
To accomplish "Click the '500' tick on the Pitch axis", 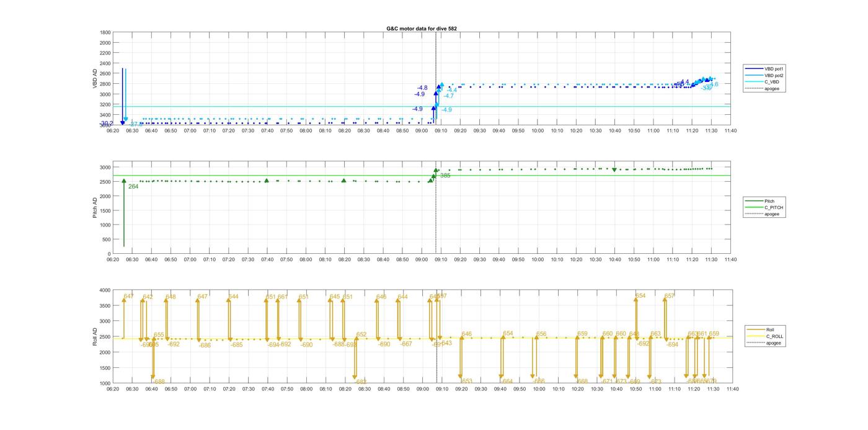I will [107, 240].
